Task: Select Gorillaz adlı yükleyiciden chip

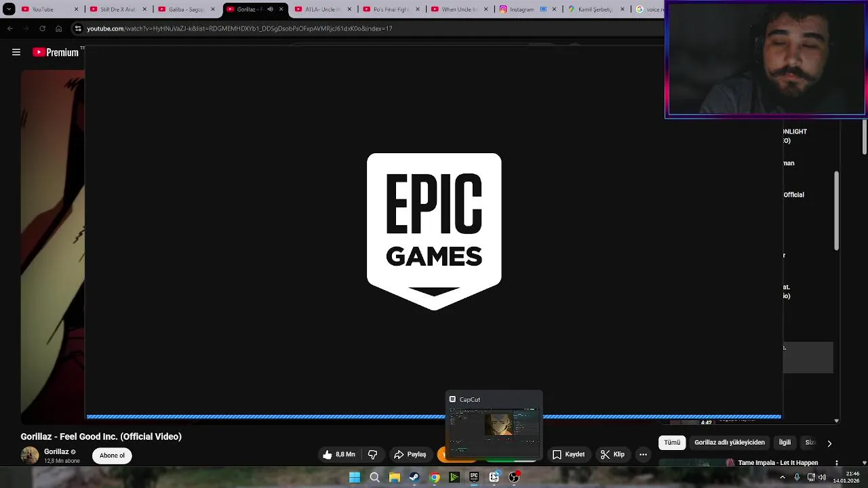Action: 730,443
